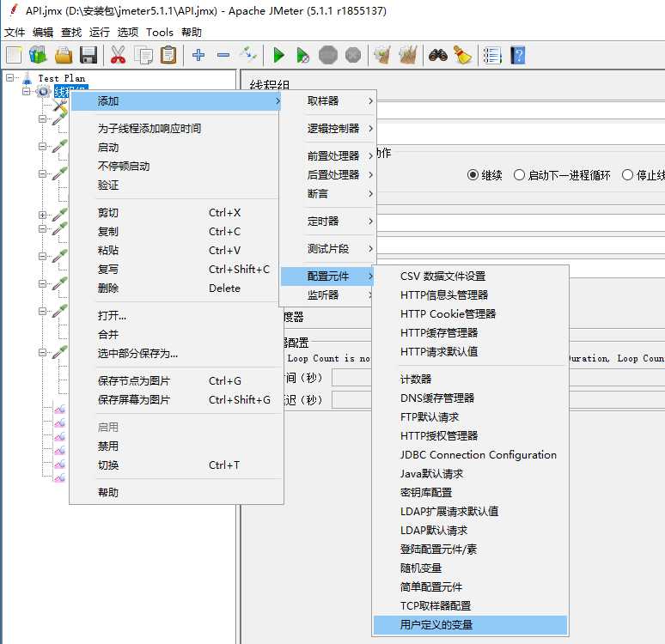Click Start no pauses icon
This screenshot has height=644, width=665.
click(x=302, y=56)
